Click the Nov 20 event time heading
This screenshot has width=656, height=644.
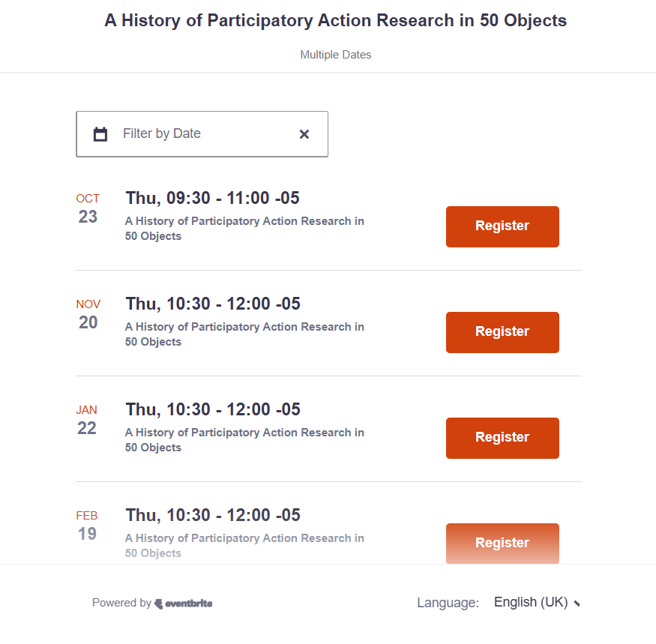[213, 304]
